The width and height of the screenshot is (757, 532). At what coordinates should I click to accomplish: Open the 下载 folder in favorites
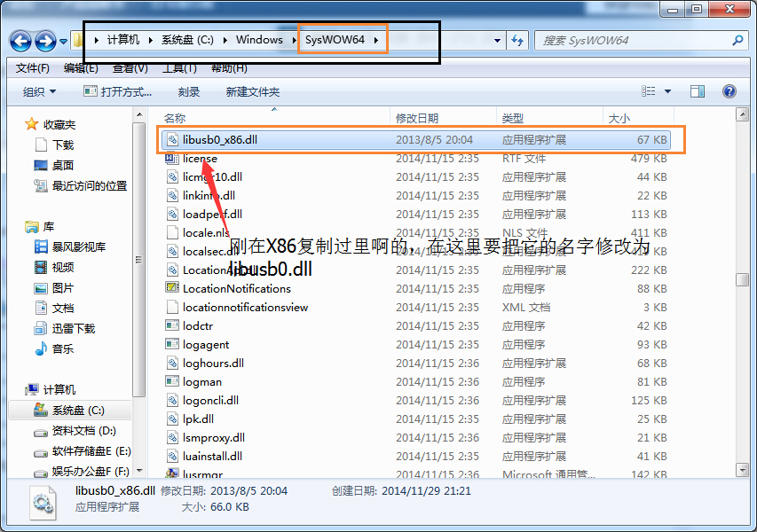tap(62, 145)
